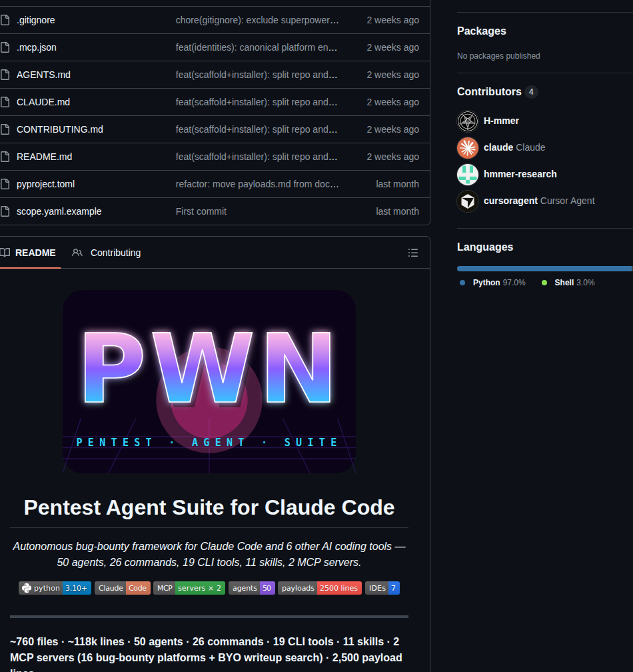The image size is (633, 672).
Task: Open the feat(identities) commit message
Action: [x=256, y=47]
